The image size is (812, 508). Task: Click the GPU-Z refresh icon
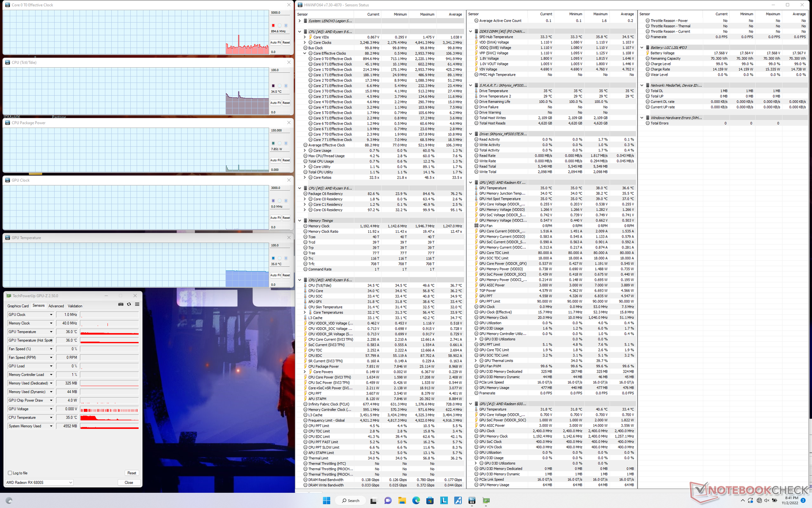coord(129,304)
